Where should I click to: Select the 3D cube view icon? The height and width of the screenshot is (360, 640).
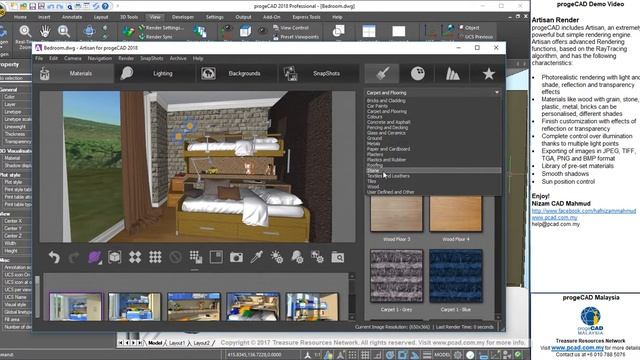coord(115,257)
